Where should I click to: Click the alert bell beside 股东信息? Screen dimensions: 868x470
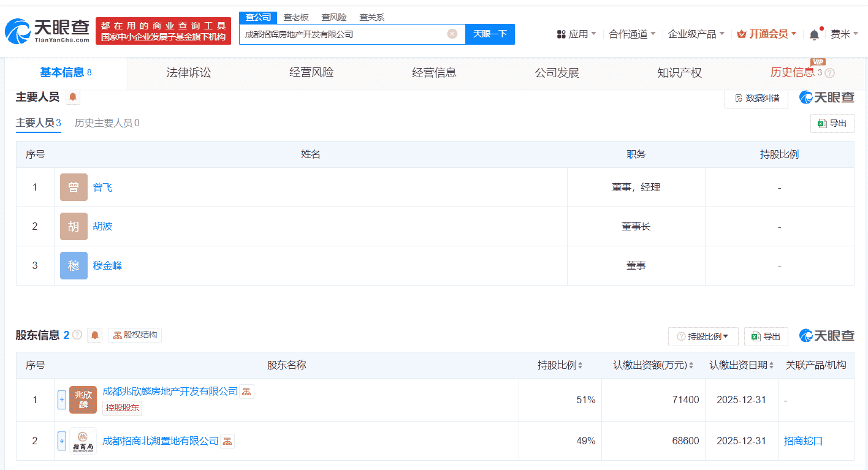94,335
